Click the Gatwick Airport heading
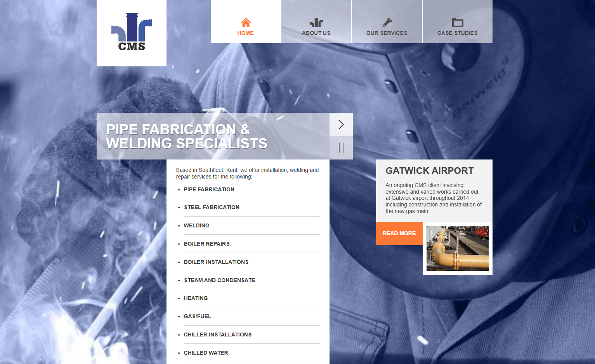The width and height of the screenshot is (595, 364). [429, 171]
